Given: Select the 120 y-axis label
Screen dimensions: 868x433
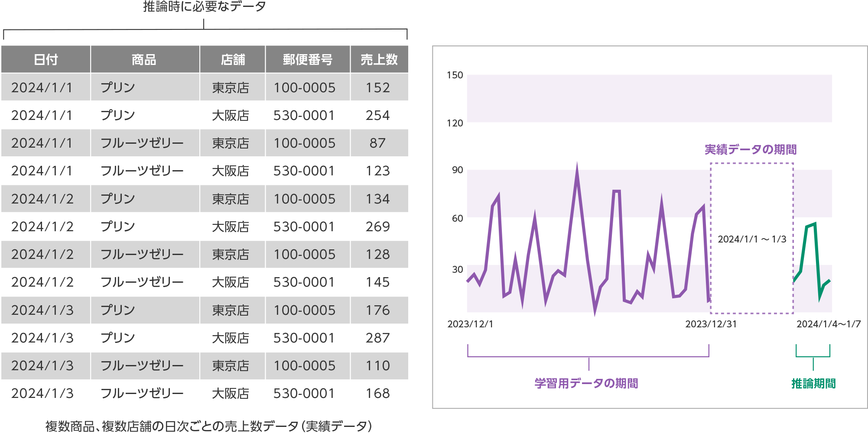Looking at the screenshot, I should point(455,123).
